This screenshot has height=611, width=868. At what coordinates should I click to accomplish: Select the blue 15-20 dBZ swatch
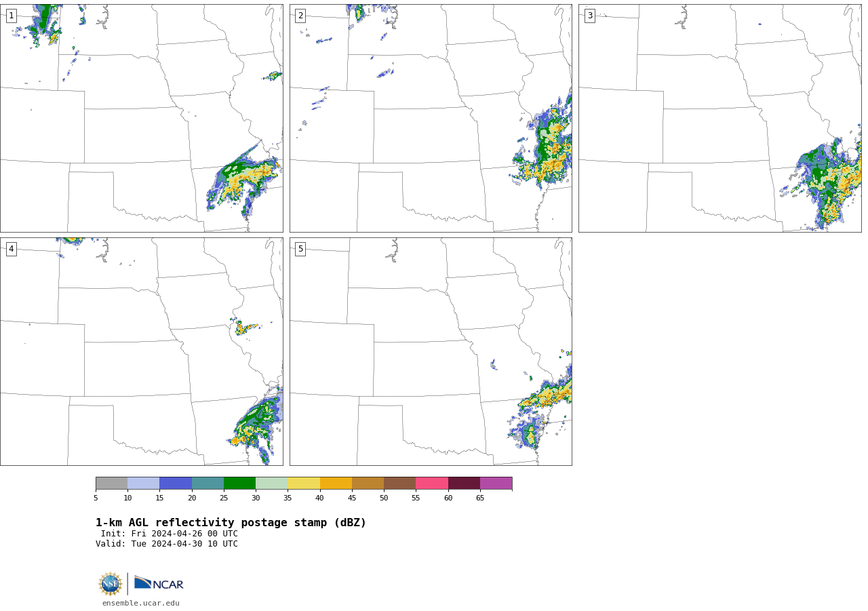coord(176,484)
